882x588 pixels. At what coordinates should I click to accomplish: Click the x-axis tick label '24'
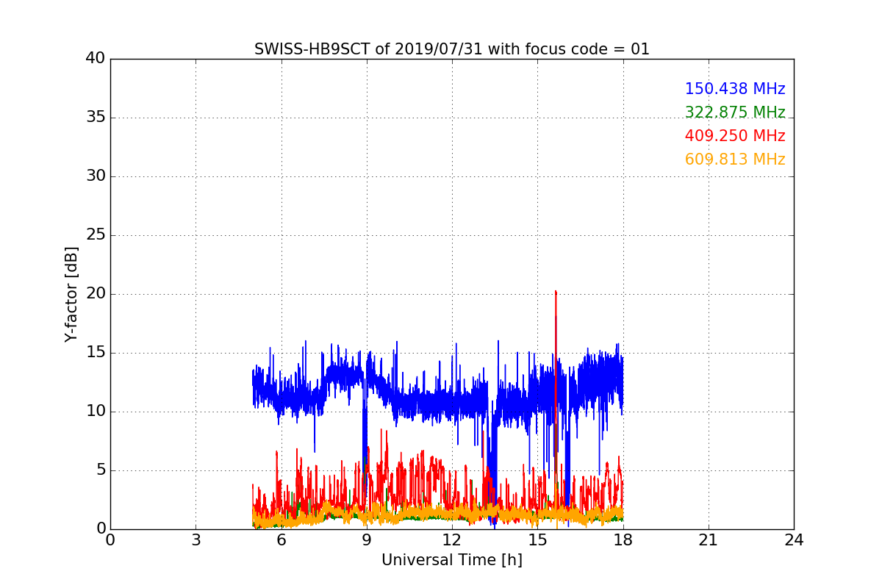[794, 539]
